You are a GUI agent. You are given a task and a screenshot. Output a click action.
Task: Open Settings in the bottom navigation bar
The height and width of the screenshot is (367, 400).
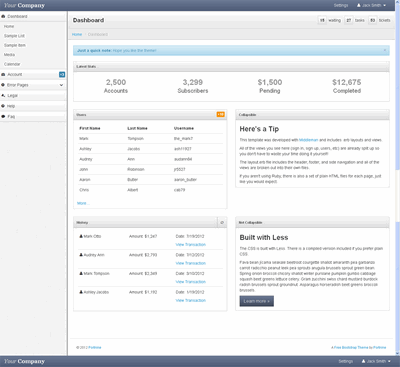pos(345,361)
